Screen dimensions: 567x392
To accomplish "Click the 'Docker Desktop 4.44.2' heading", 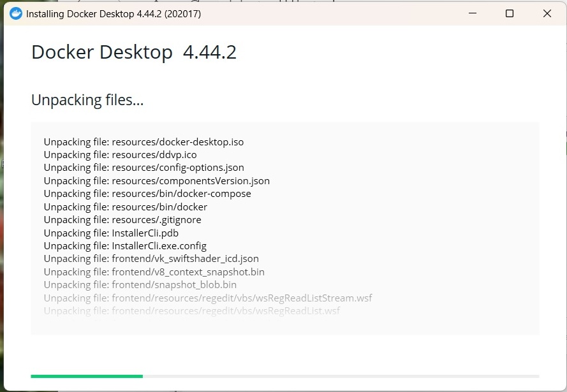I will tap(134, 52).
